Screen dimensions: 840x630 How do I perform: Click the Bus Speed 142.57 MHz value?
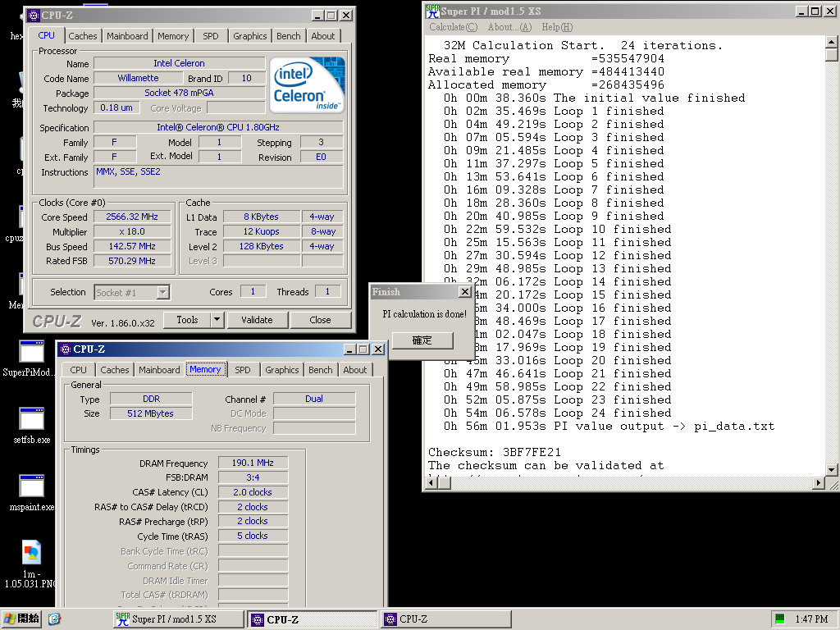click(x=132, y=246)
